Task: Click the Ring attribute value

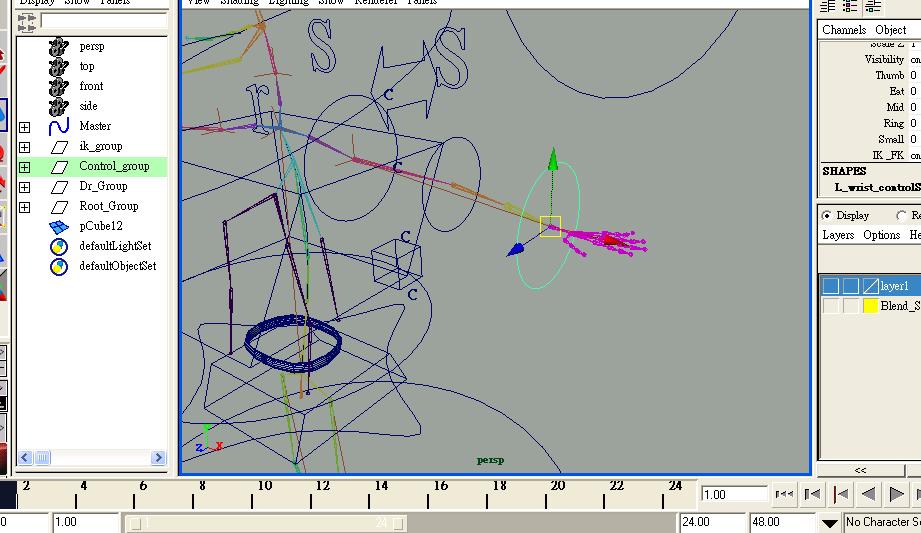Action: tap(913, 123)
